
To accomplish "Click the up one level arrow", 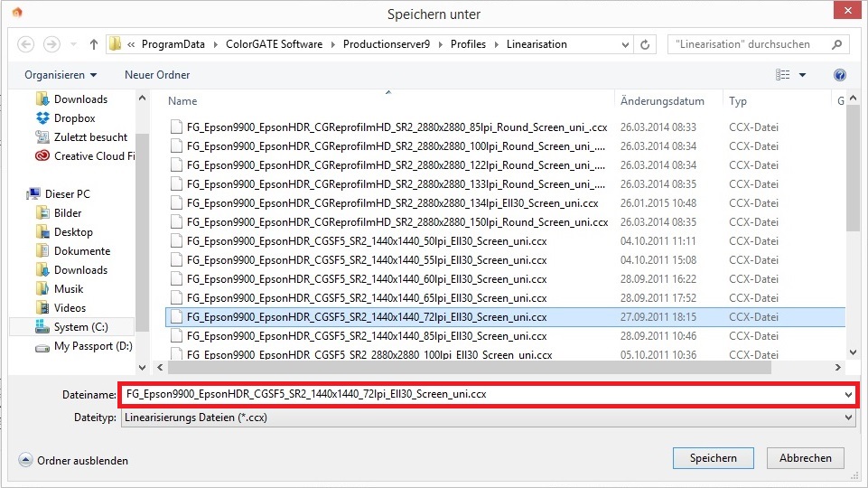I will (x=94, y=44).
